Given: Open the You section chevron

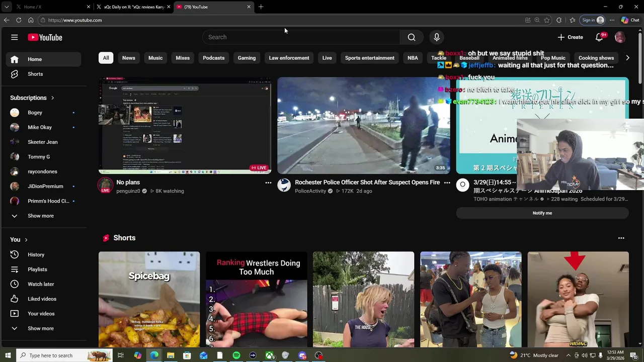Looking at the screenshot, I should [26, 240].
